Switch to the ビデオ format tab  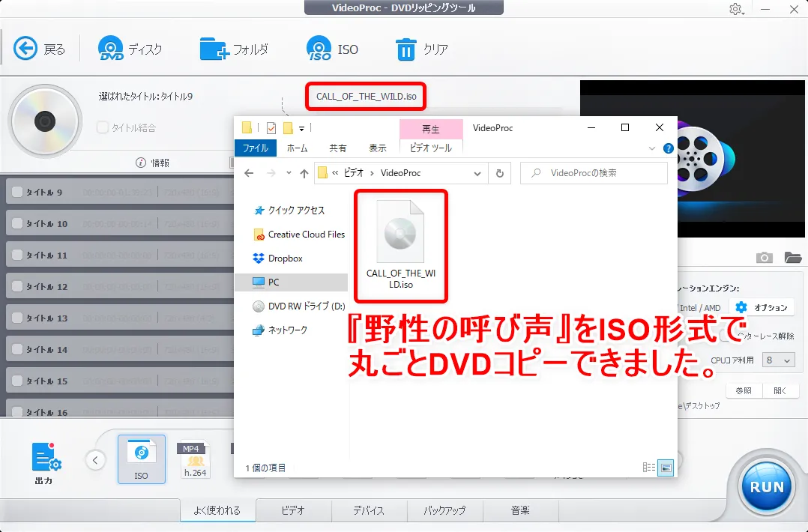pyautogui.click(x=293, y=510)
